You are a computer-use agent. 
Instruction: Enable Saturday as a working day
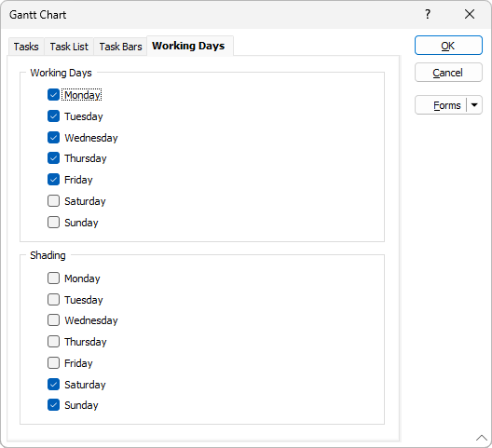[x=54, y=201]
